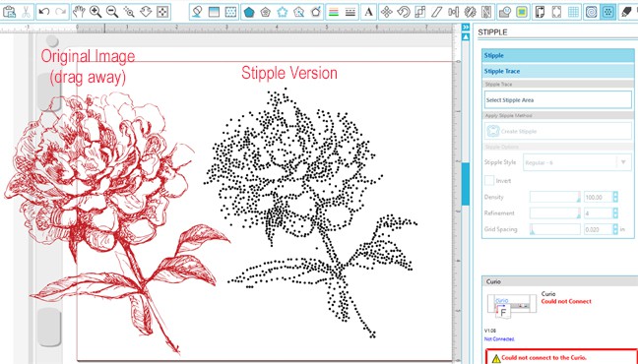Select the Pan hand tool

[79, 12]
